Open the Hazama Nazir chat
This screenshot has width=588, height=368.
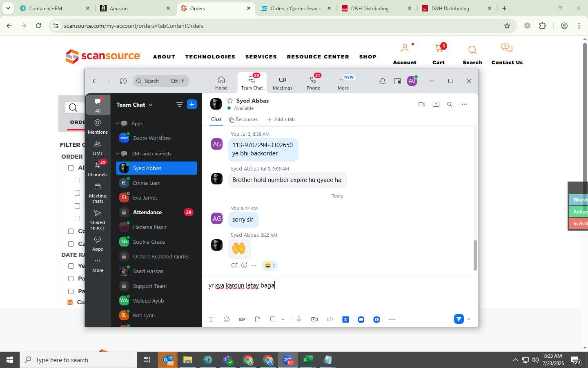pyautogui.click(x=156, y=227)
